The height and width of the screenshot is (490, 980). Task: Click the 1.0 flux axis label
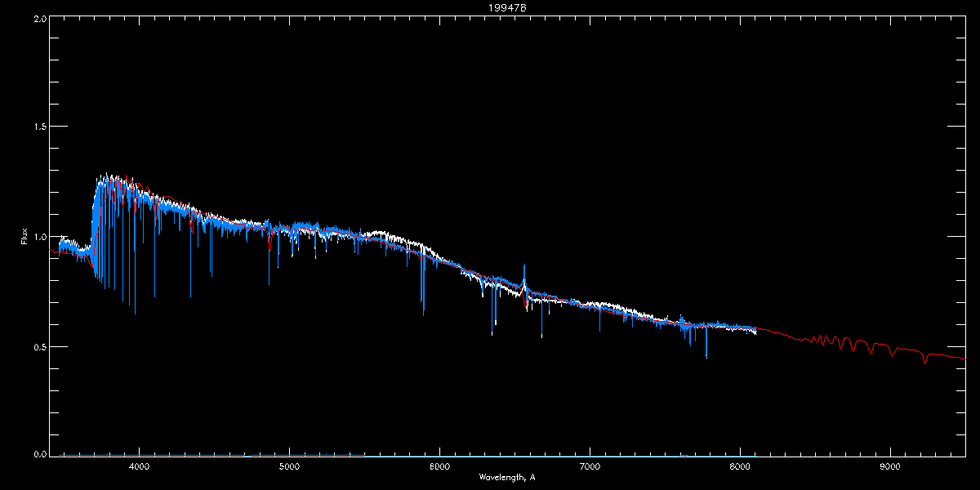pyautogui.click(x=38, y=236)
